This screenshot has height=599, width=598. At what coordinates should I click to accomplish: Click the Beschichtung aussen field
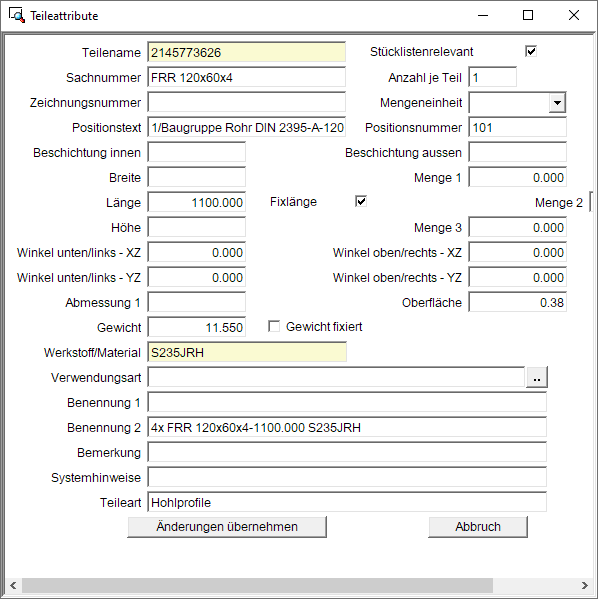(x=518, y=153)
